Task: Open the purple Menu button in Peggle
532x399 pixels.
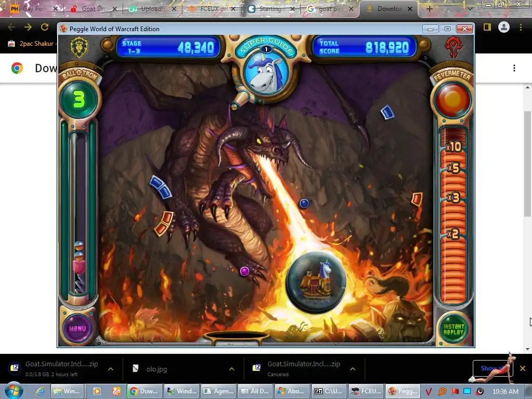Action: coord(78,328)
